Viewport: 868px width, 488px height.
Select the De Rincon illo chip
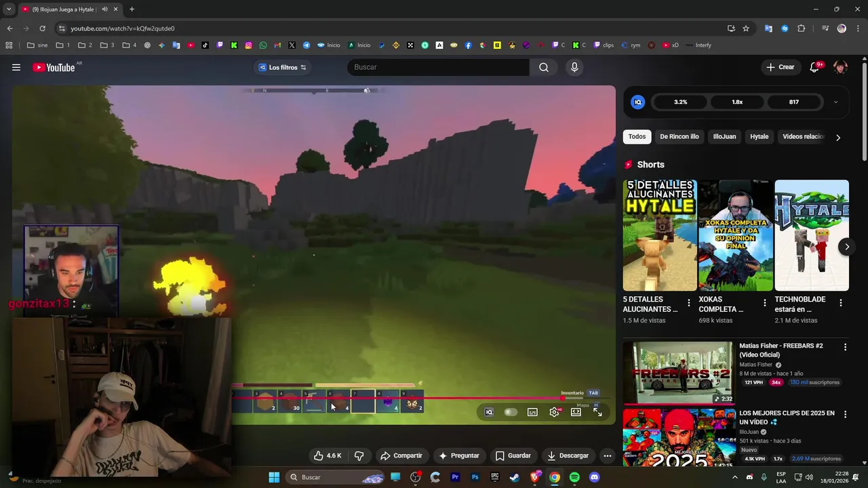(x=679, y=136)
